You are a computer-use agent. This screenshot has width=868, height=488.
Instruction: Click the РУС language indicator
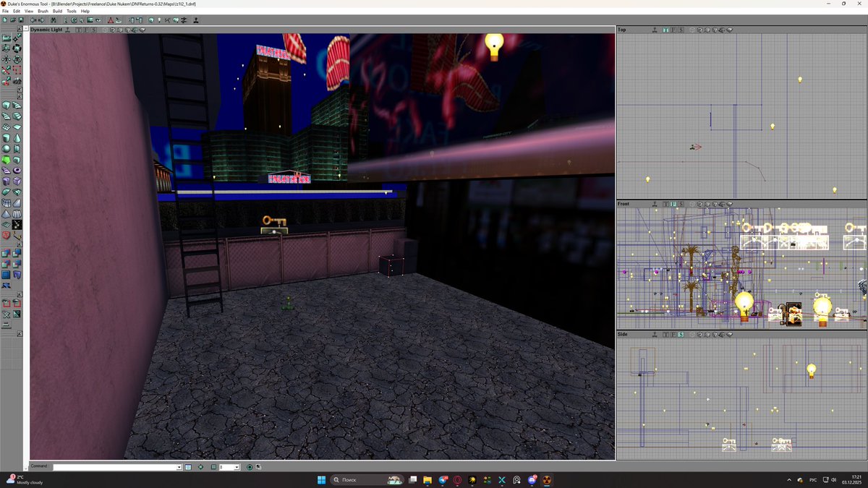813,479
